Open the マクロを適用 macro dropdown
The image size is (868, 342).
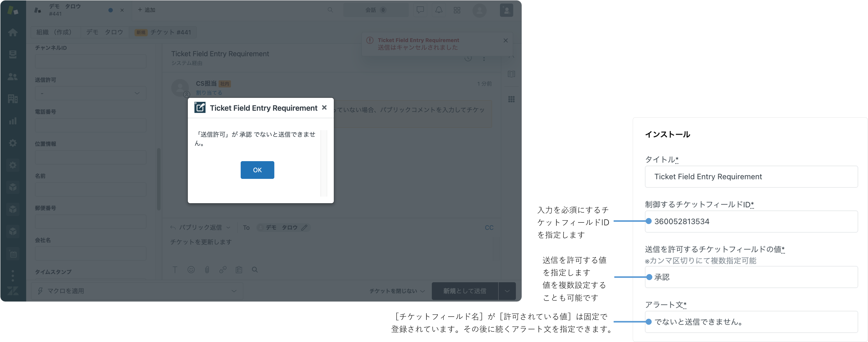(x=137, y=291)
